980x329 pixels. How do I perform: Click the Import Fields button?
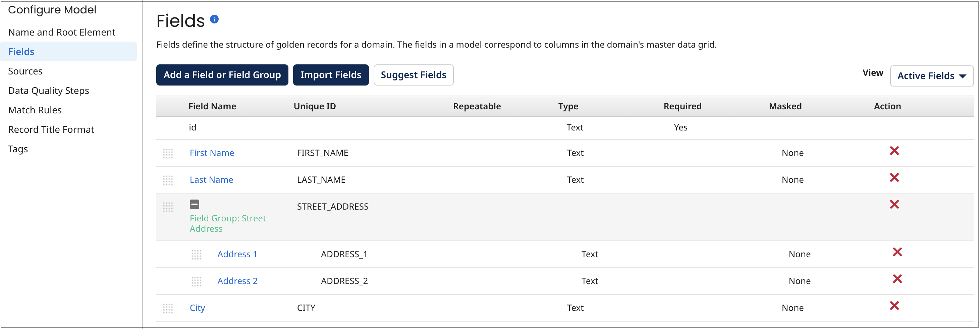(331, 75)
